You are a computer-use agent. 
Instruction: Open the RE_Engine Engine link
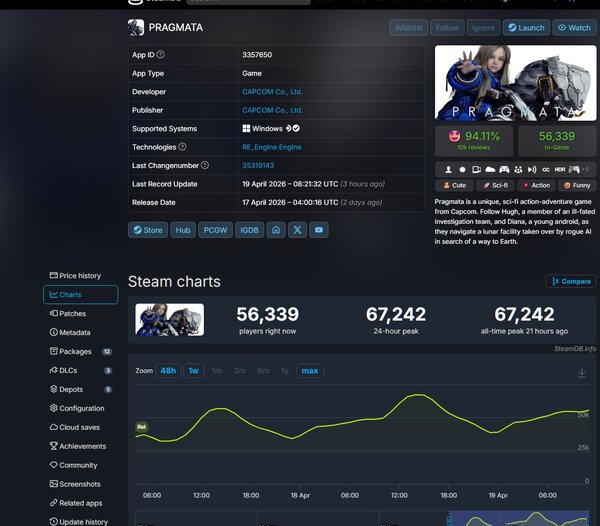pyautogui.click(x=272, y=147)
